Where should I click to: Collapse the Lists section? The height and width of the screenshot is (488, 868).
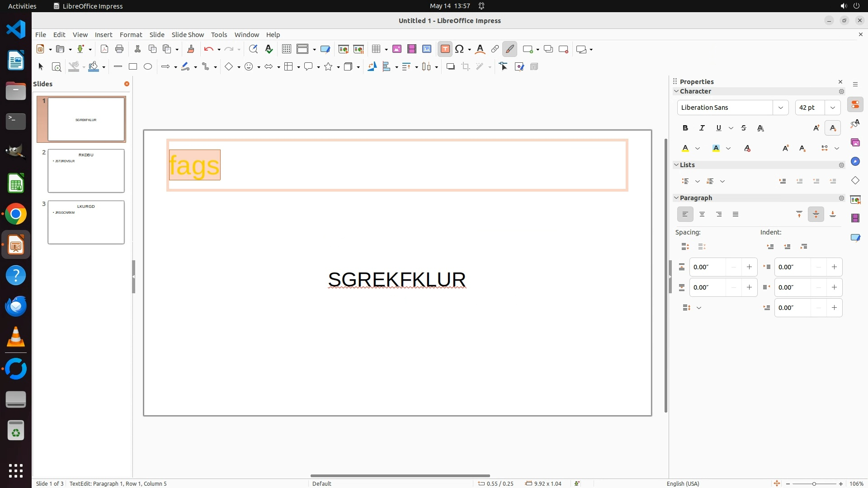[x=676, y=165]
